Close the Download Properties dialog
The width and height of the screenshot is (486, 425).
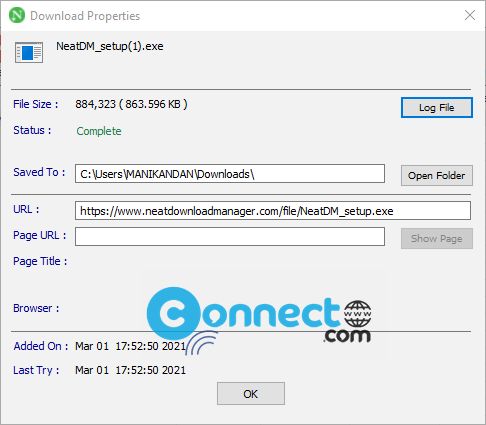point(470,15)
